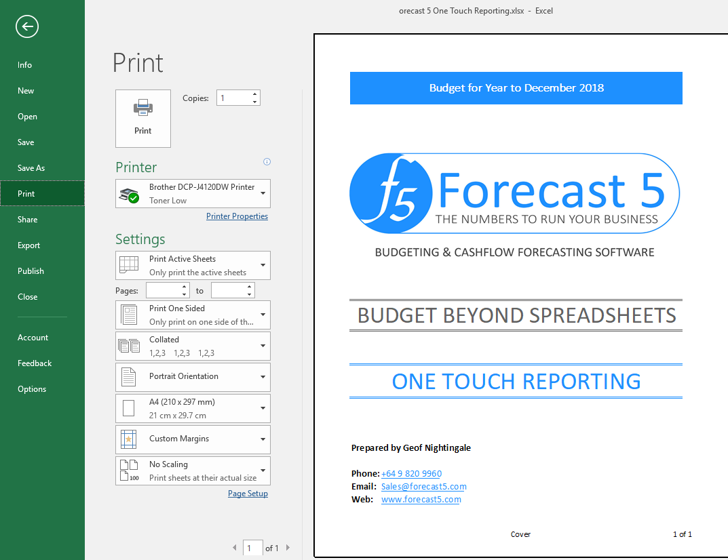Select Open in the Backstage menu
Viewport: 728px width, 560px height.
[42, 117]
